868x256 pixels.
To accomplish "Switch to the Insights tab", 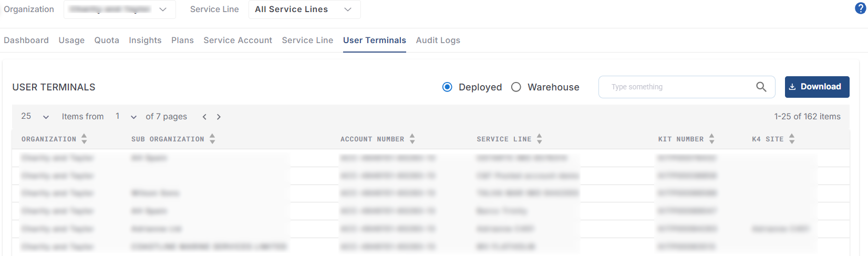I will pos(145,40).
